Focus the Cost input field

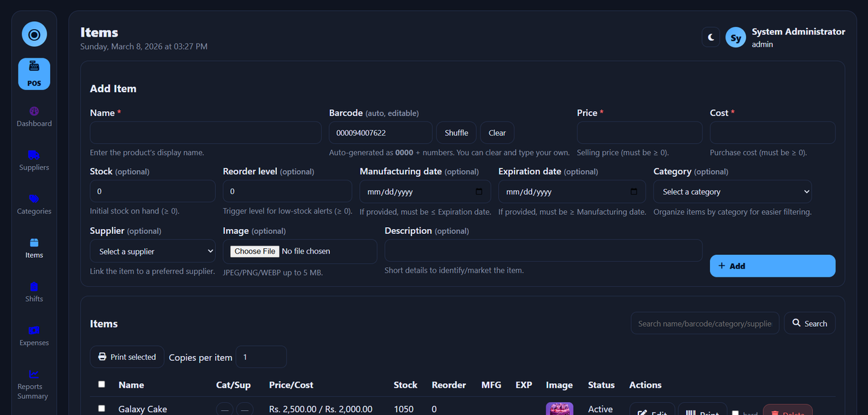pyautogui.click(x=772, y=133)
